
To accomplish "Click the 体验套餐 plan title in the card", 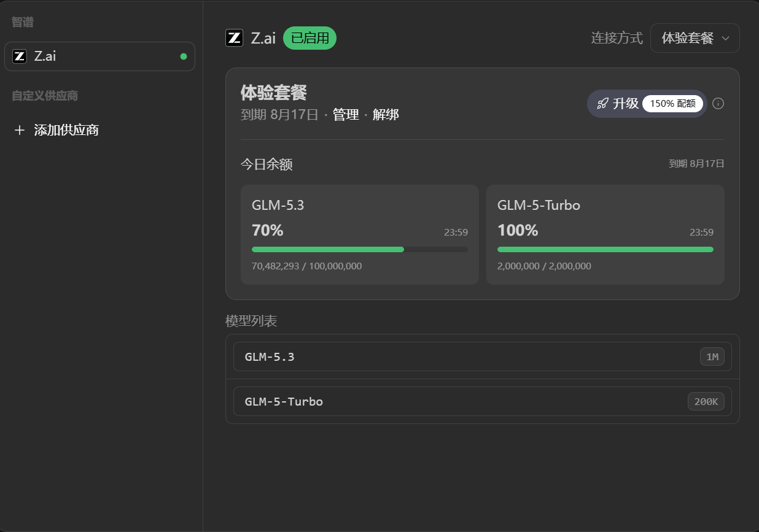I will [274, 93].
